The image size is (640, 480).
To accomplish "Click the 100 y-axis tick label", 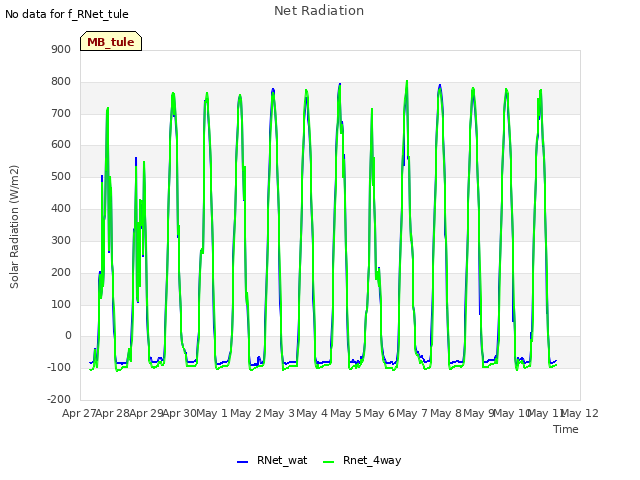I will (61, 304).
